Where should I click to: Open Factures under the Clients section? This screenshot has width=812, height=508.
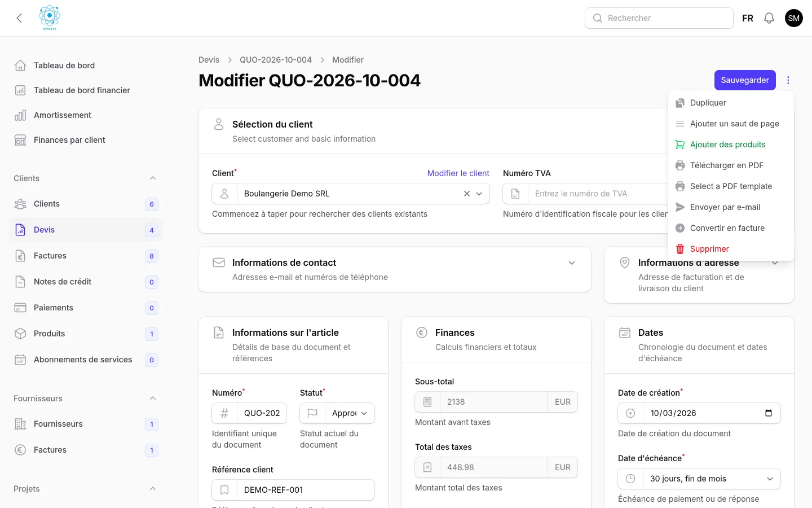(x=86, y=256)
